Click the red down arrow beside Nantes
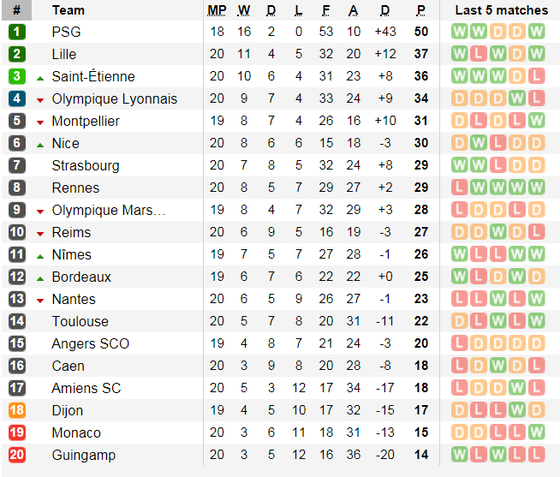The width and height of the screenshot is (560, 477). pyautogui.click(x=40, y=301)
